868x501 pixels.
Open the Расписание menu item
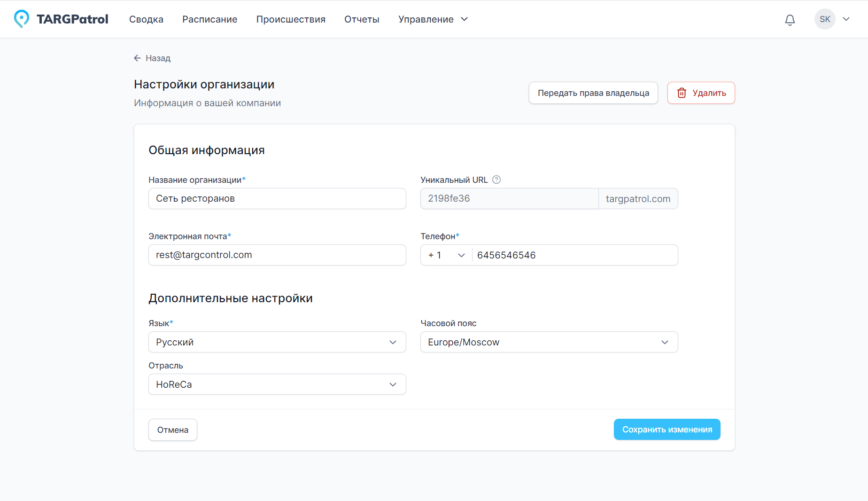(x=209, y=19)
